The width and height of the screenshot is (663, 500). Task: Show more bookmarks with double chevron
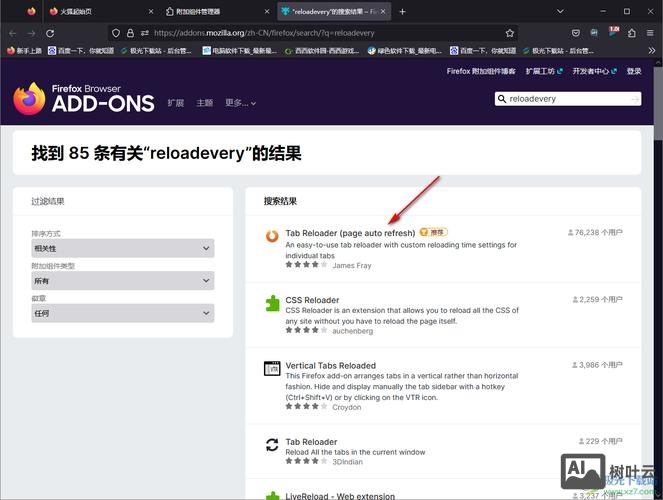652,51
